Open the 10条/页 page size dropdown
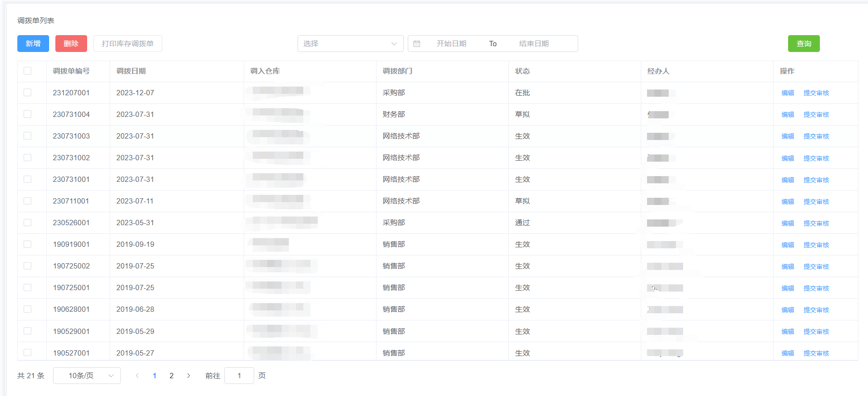The image size is (868, 396). (x=87, y=376)
